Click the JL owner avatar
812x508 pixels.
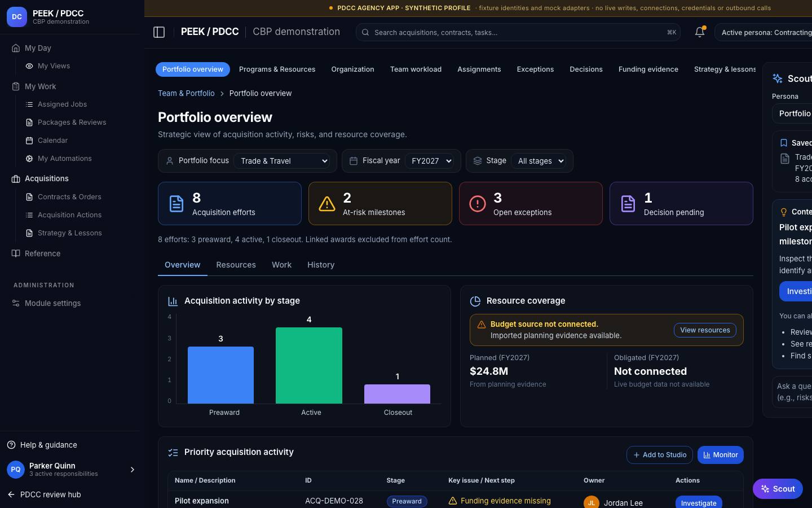click(592, 502)
